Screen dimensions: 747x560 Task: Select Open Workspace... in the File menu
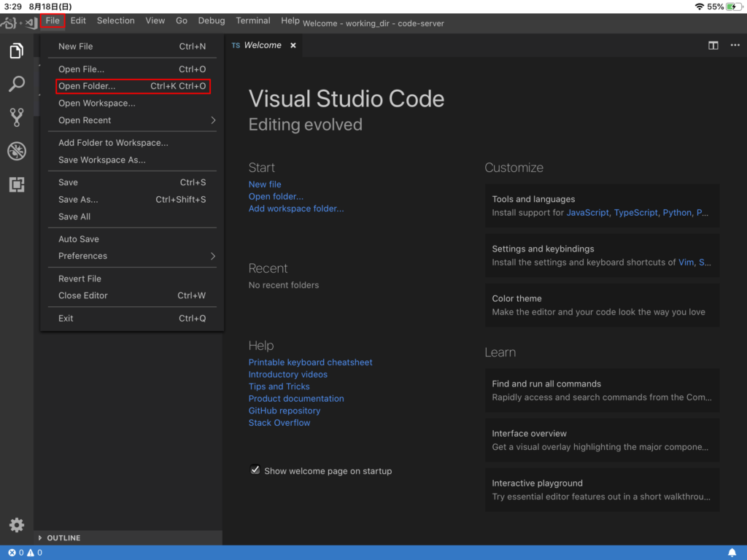133,104
